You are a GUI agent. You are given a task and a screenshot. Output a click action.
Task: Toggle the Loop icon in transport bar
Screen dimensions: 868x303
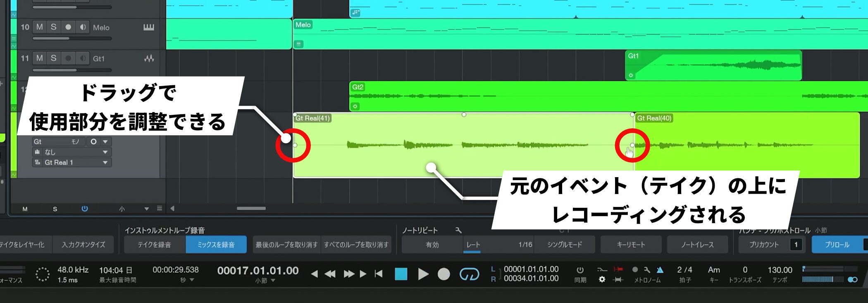coord(469,274)
